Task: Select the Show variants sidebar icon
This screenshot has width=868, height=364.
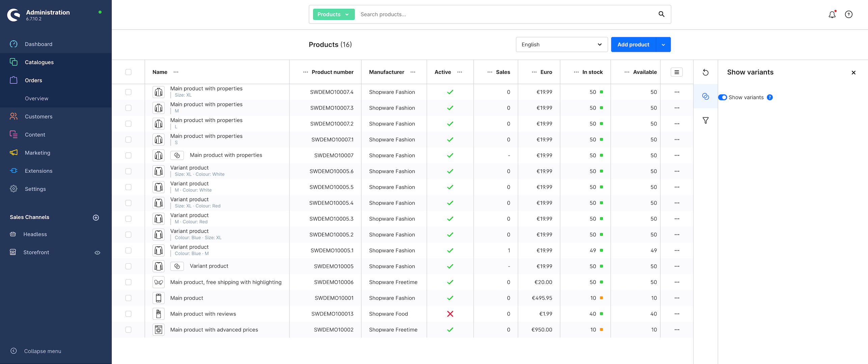Action: point(705,96)
